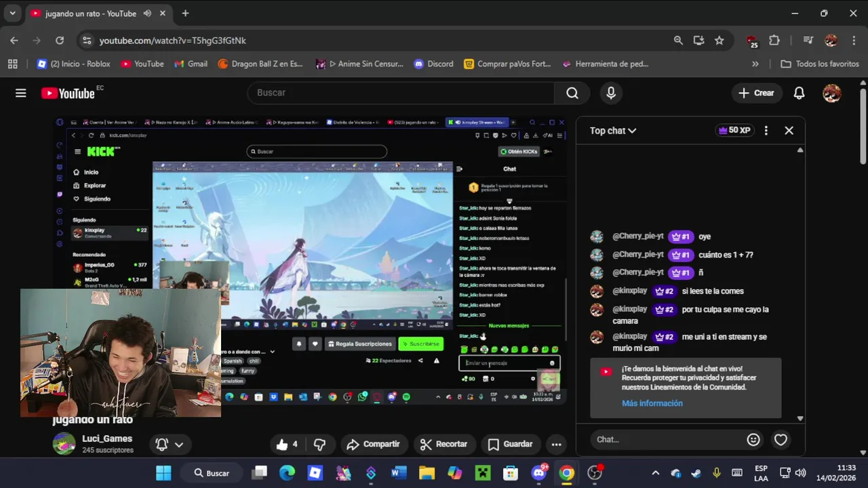
Task: Open Chrome media controls
Action: click(808, 41)
